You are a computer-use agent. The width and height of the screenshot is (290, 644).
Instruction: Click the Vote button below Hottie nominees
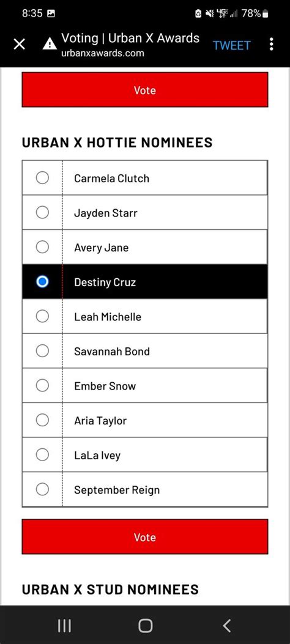pos(145,537)
